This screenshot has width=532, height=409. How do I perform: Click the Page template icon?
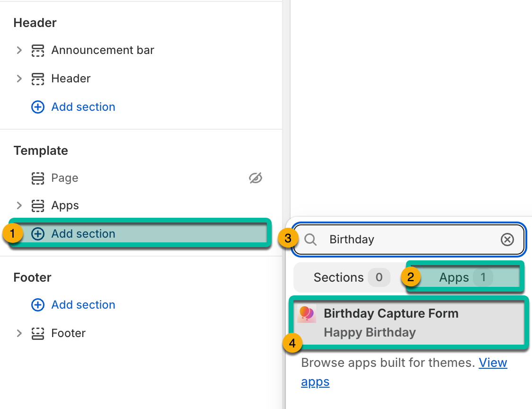[38, 178]
